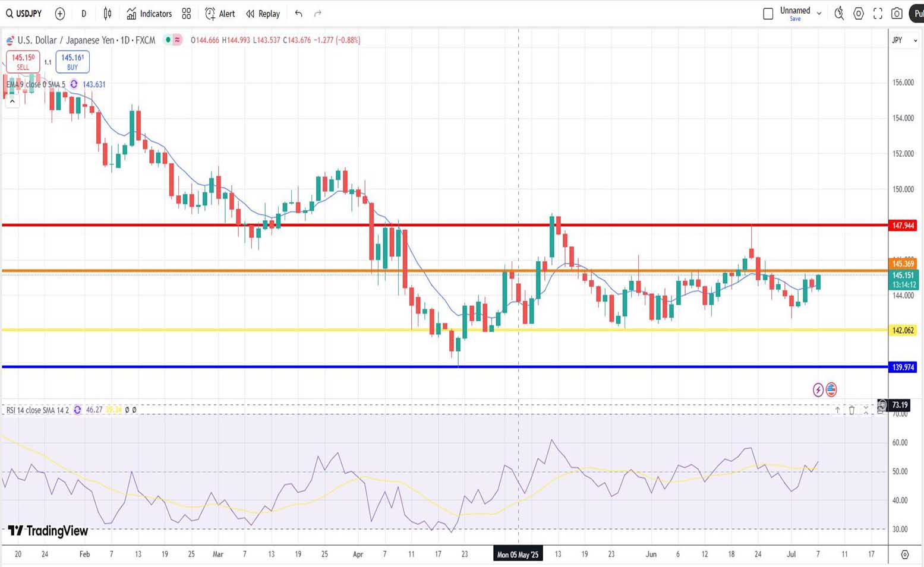Open the Replay mode
The width and height of the screenshot is (924, 567).
pos(263,14)
